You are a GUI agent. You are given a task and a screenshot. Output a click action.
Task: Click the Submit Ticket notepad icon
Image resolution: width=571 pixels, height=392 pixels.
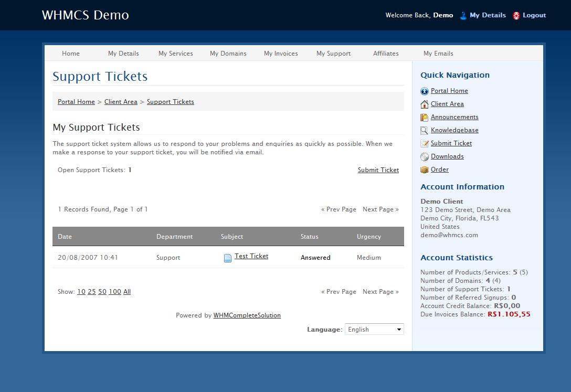425,144
